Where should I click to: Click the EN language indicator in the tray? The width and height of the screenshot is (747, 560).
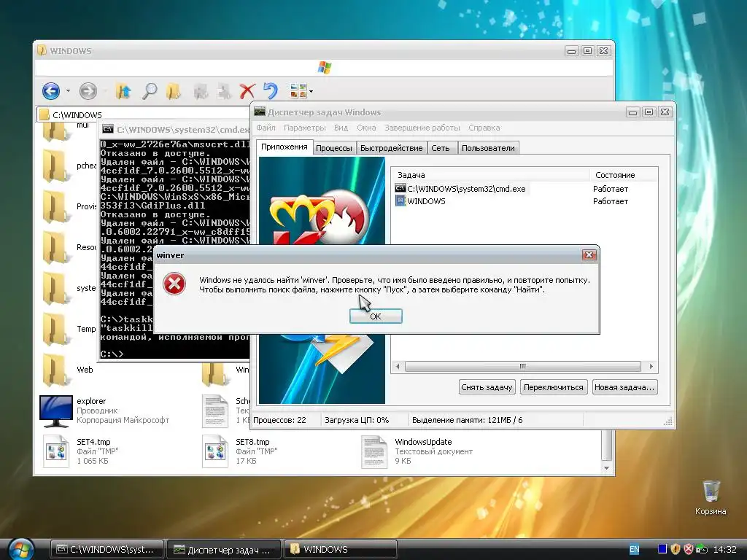pos(634,550)
